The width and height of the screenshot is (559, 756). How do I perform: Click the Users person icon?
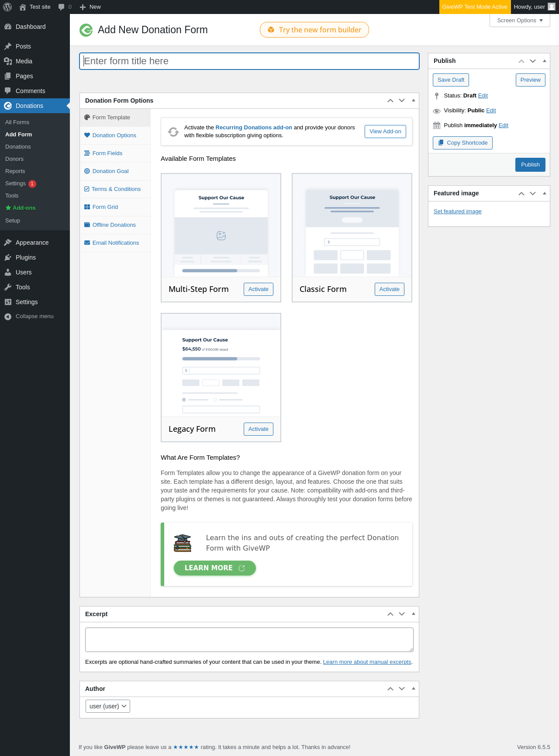[x=8, y=272]
